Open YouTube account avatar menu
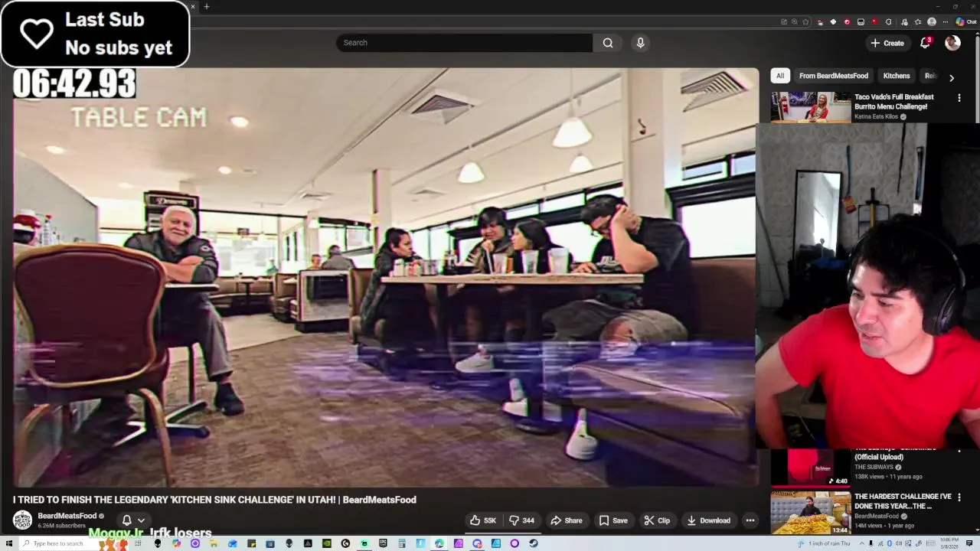 point(952,43)
